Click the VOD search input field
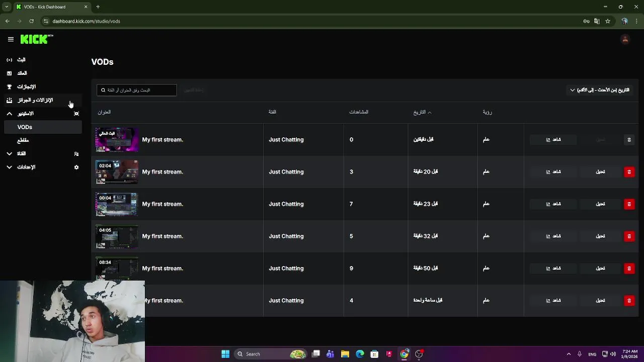Viewport: 644px width, 362px height. coord(137,90)
